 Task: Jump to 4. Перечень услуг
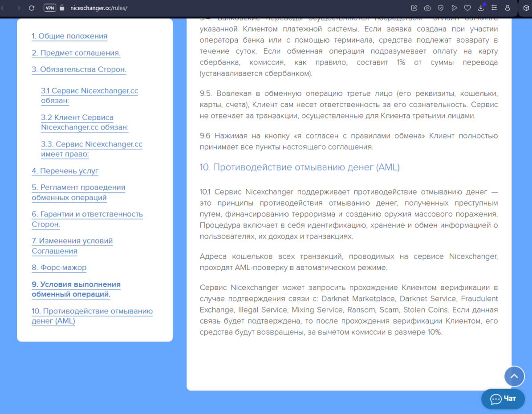(x=65, y=171)
